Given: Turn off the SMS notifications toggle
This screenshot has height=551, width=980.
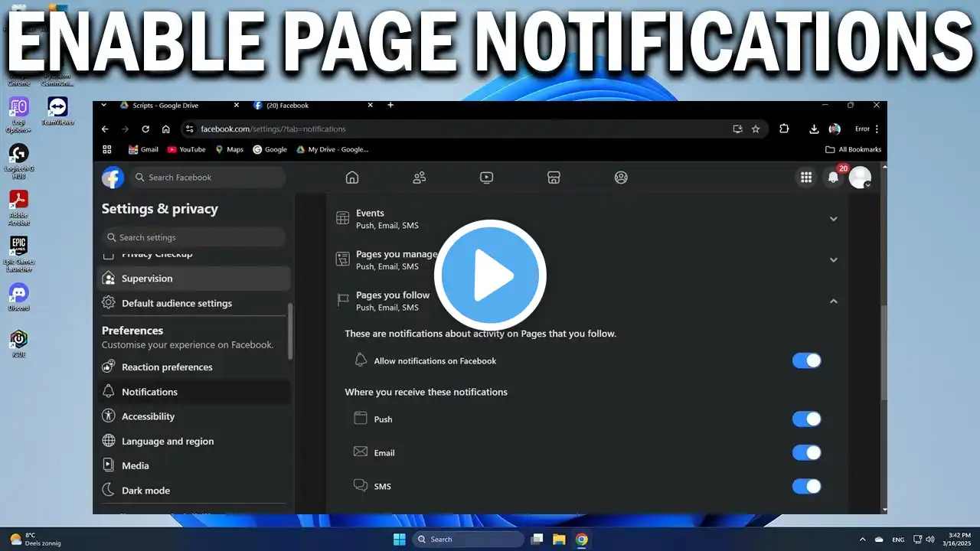Looking at the screenshot, I should pyautogui.click(x=806, y=486).
